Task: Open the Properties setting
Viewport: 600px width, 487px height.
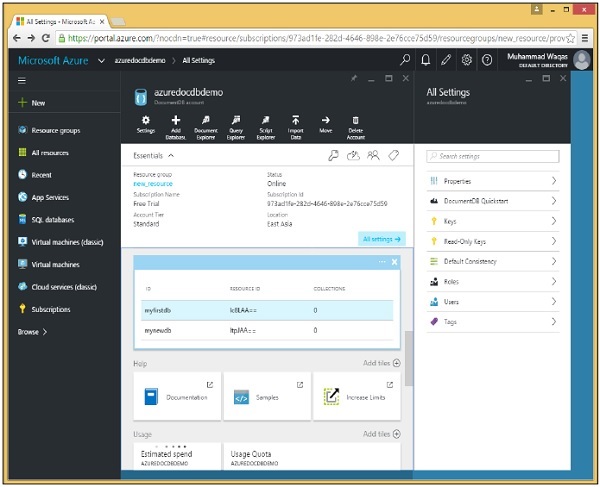Action: [492, 181]
